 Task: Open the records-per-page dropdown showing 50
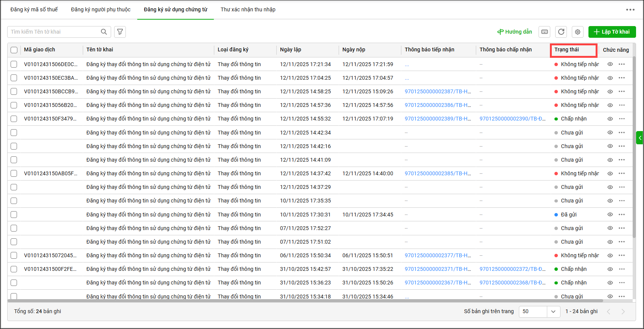pos(539,312)
